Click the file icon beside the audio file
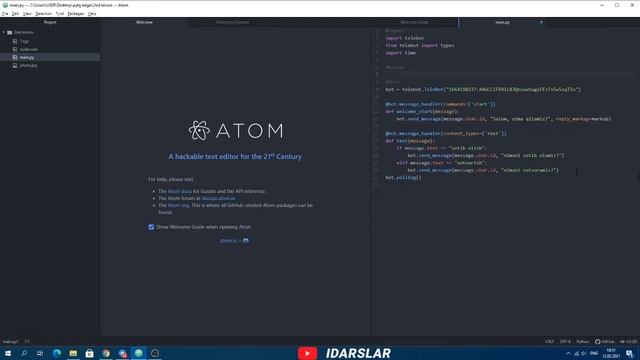This screenshot has width=640, height=360. pyautogui.click(x=15, y=49)
